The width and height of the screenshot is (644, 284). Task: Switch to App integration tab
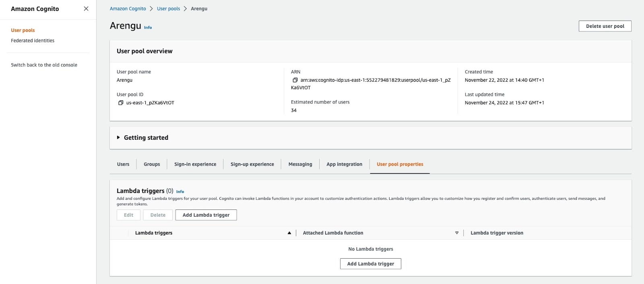coord(344,164)
